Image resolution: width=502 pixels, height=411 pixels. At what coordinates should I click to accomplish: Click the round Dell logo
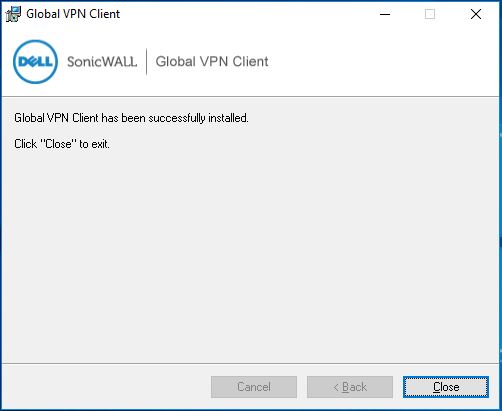point(35,62)
